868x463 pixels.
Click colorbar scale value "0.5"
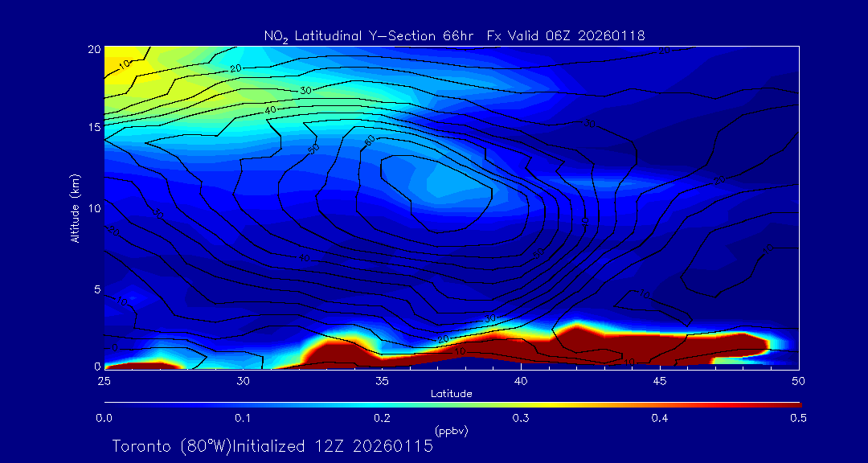(x=799, y=418)
